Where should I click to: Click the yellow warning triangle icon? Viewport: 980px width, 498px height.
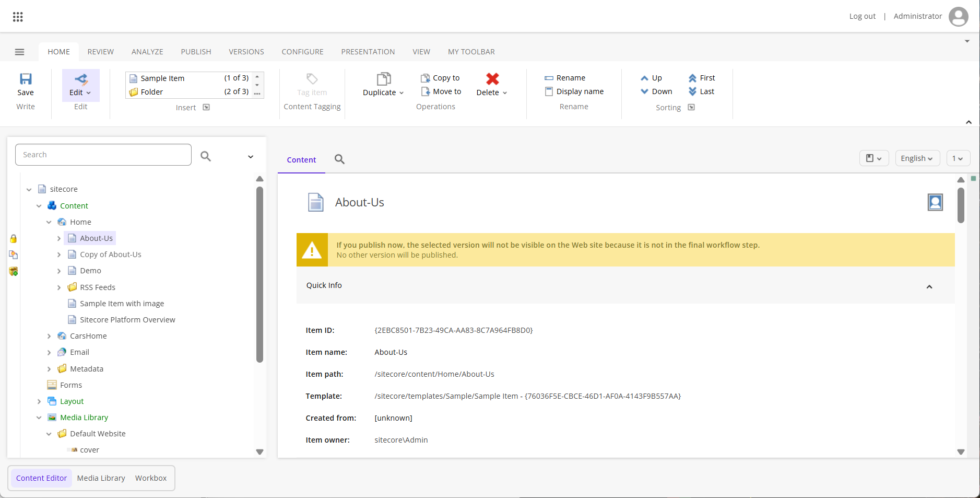click(x=312, y=250)
